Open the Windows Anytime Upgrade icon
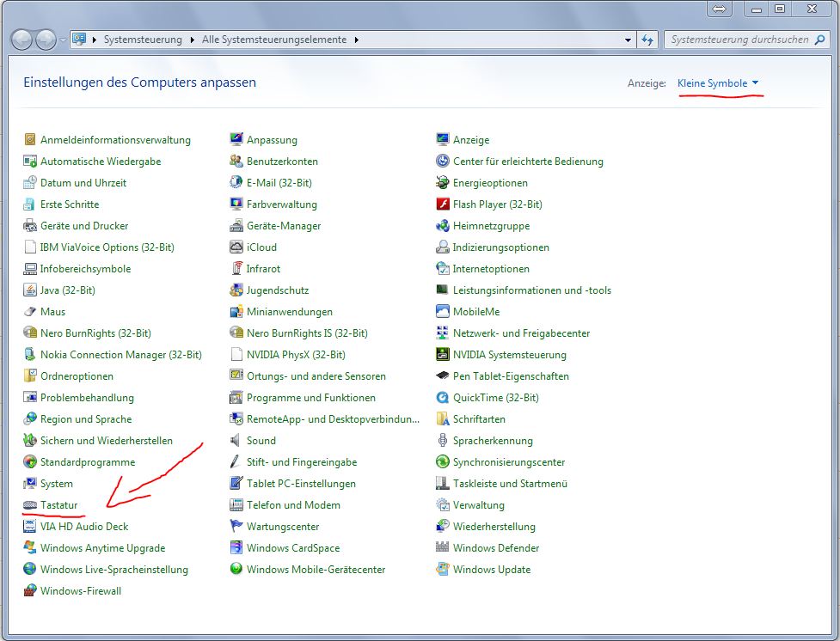The image size is (840, 641). pyautogui.click(x=30, y=548)
